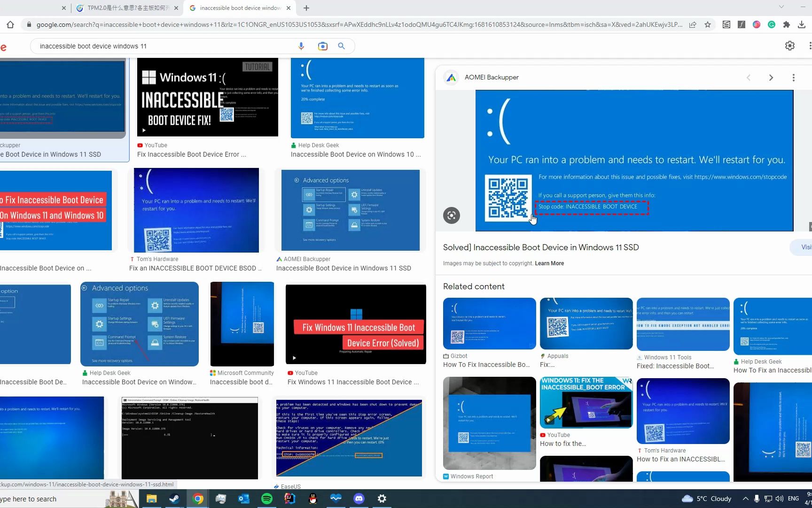This screenshot has height=508, width=812.
Task: Switch to the TPM2.0 tab
Action: 127,8
